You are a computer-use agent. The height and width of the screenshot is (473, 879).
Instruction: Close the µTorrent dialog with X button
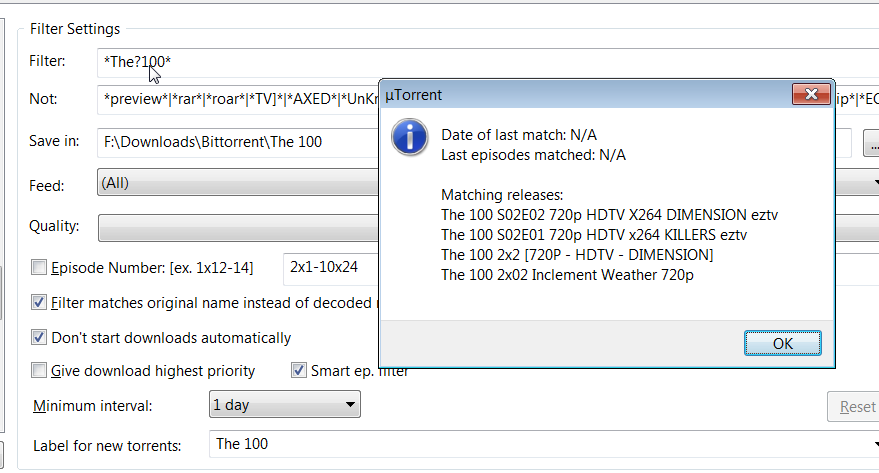(x=811, y=94)
